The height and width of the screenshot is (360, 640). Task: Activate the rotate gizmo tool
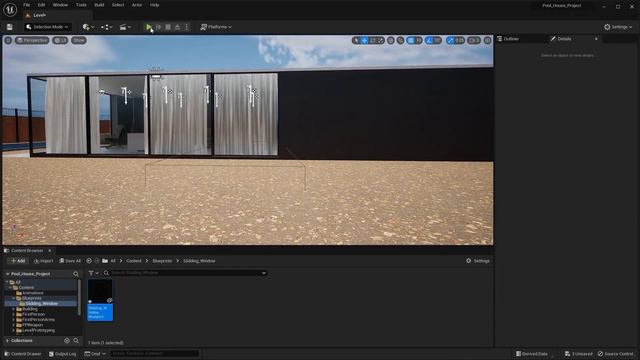click(x=372, y=40)
